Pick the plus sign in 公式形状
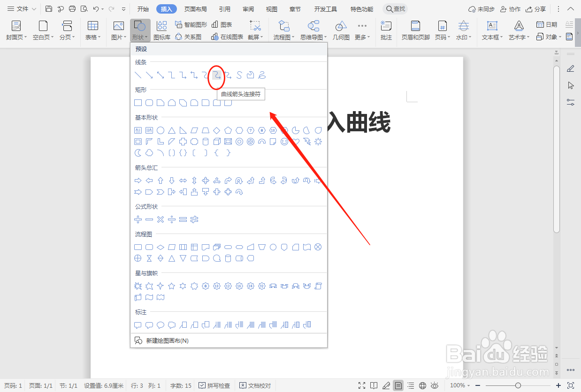This screenshot has height=392, width=581. [x=138, y=219]
